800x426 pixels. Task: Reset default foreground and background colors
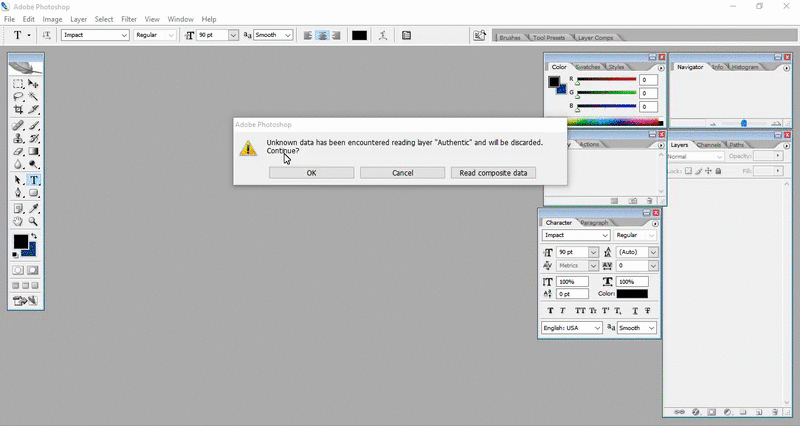pos(15,255)
